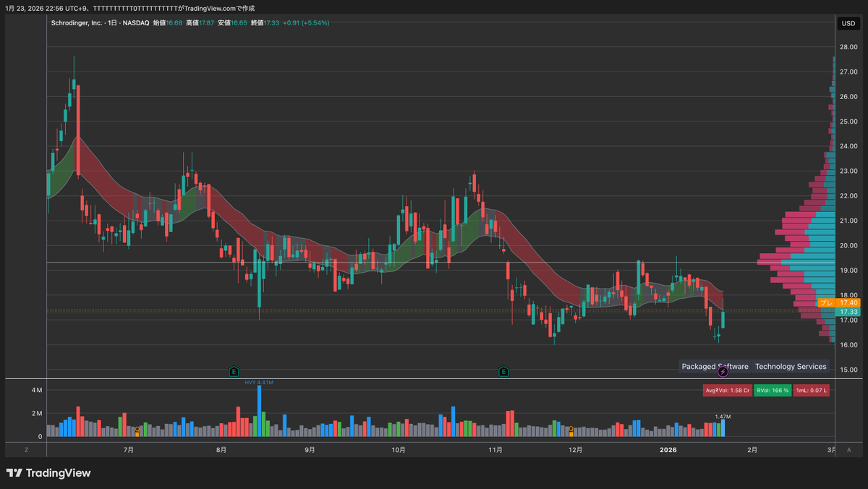The width and height of the screenshot is (868, 489).
Task: Click the HVY 4.41M volume label
Action: point(259,382)
